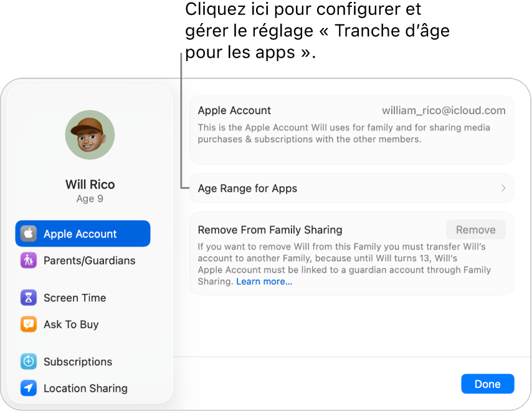The height and width of the screenshot is (411, 532).
Task: Select the Apple Account Apple logo icon
Action: point(29,234)
